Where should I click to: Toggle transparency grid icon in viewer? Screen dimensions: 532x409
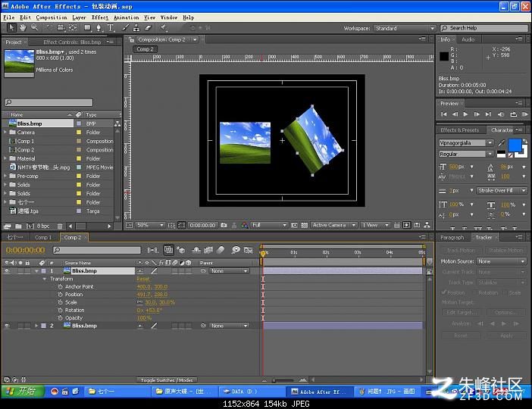(305, 225)
